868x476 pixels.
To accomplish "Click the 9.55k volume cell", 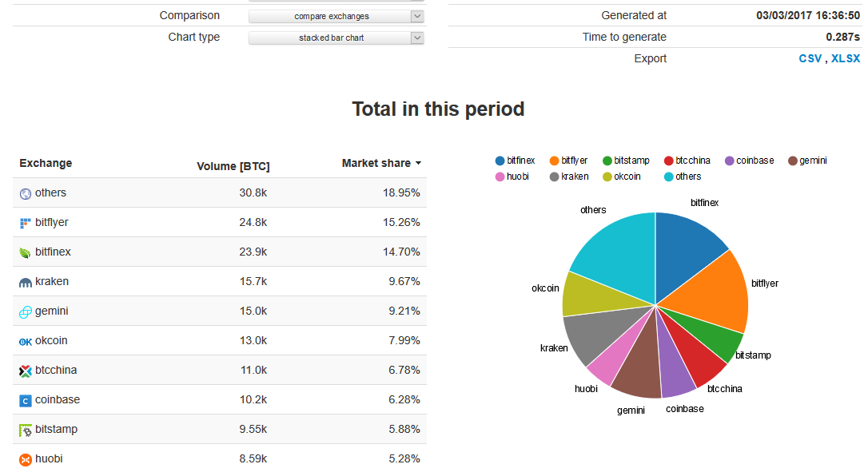I will [x=253, y=430].
